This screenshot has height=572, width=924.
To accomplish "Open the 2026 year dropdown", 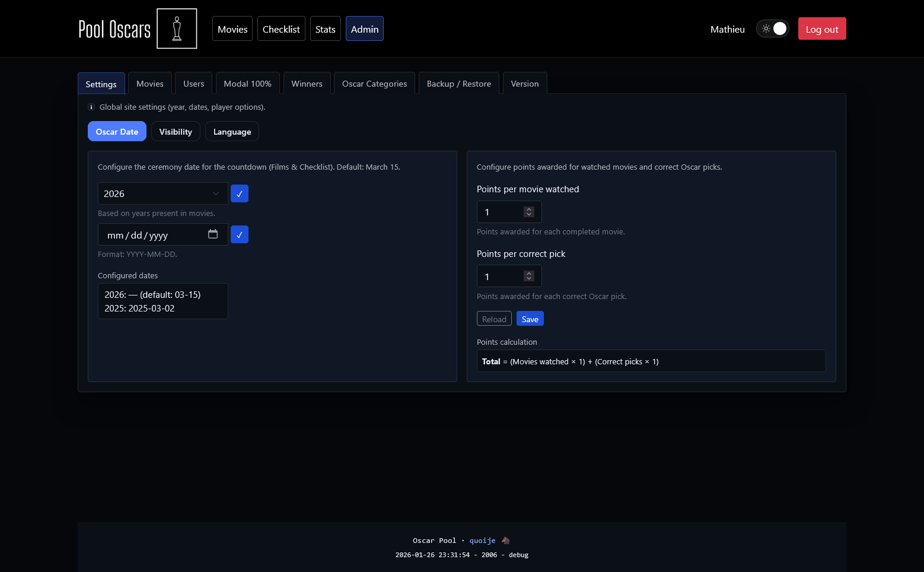I will coord(163,193).
